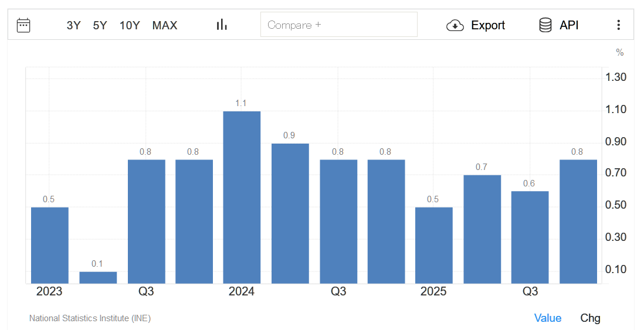Select the 5Y time range
This screenshot has height=330, width=644.
coord(100,25)
